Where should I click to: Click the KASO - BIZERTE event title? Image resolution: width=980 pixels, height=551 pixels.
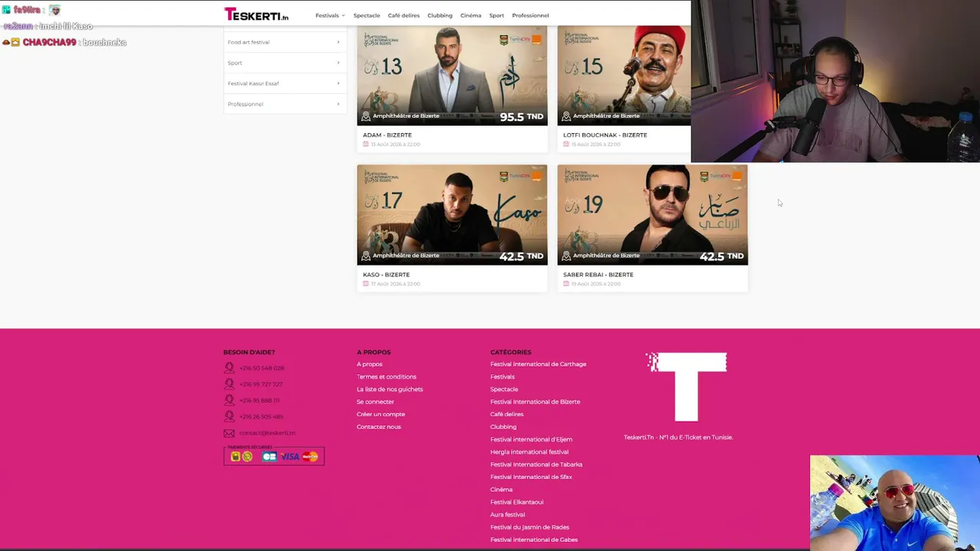pos(386,275)
